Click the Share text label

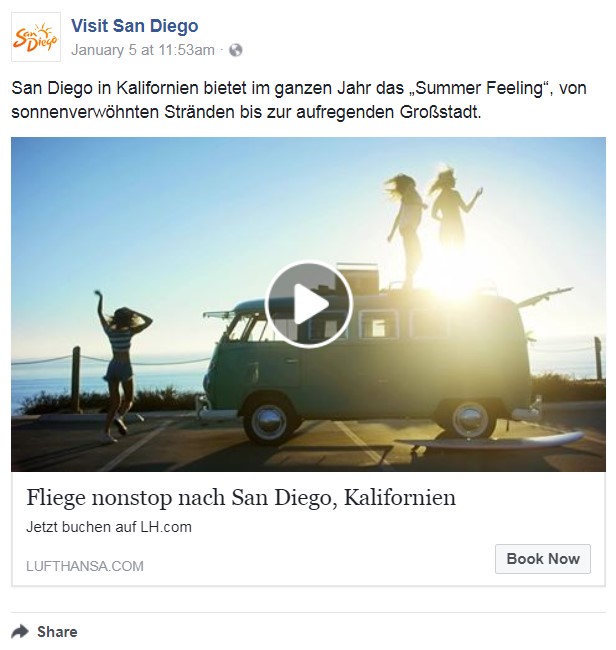tap(57, 632)
